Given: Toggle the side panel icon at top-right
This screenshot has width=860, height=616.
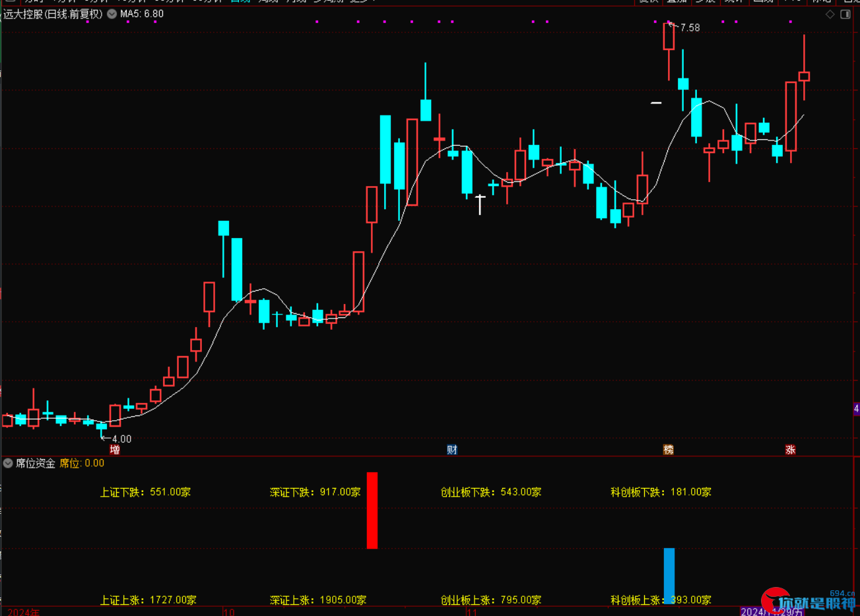Looking at the screenshot, I should click(x=845, y=15).
